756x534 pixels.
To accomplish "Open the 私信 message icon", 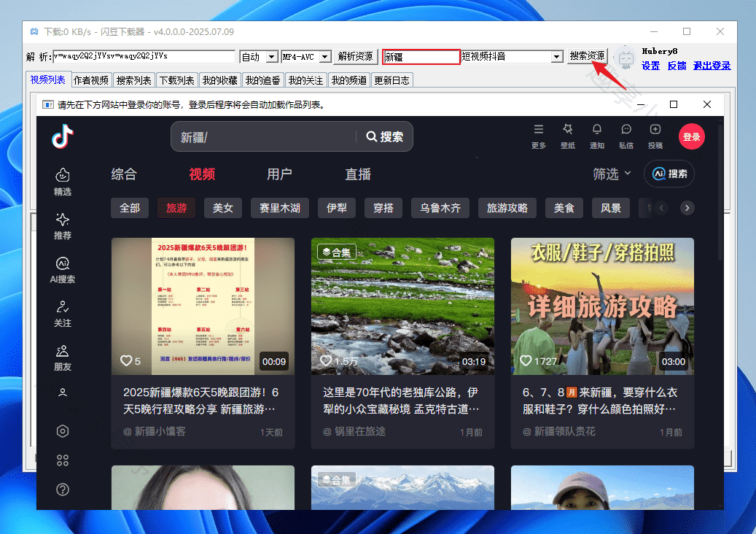I will [x=626, y=136].
